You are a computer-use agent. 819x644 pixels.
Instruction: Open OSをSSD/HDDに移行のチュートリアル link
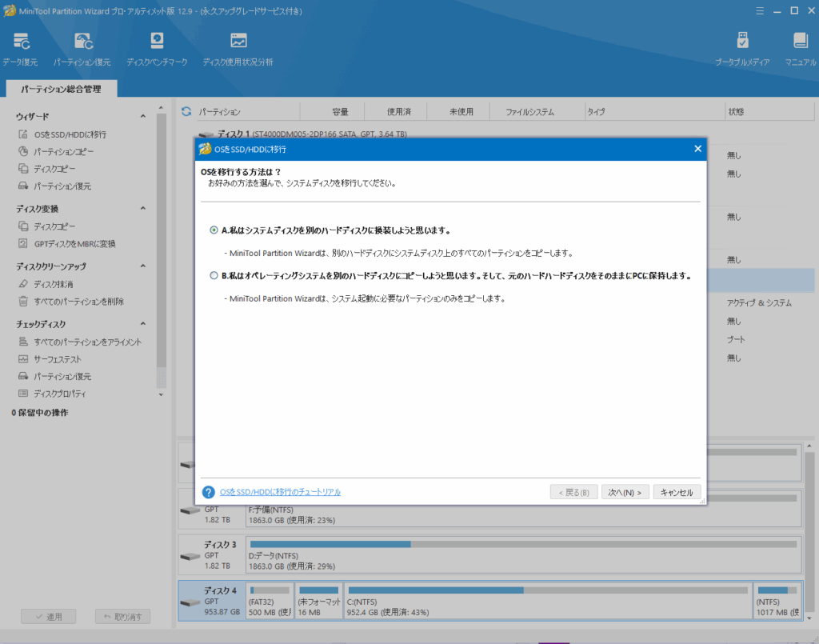(x=280, y=492)
